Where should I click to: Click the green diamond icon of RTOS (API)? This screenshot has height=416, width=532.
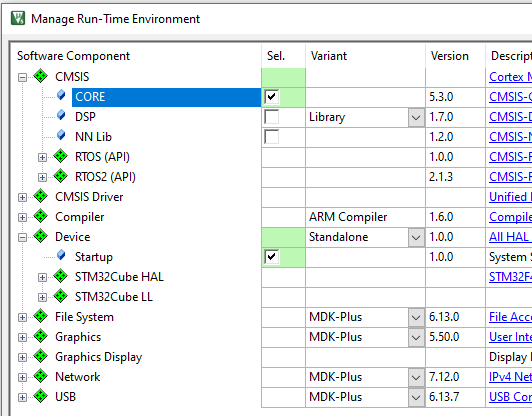(x=61, y=156)
